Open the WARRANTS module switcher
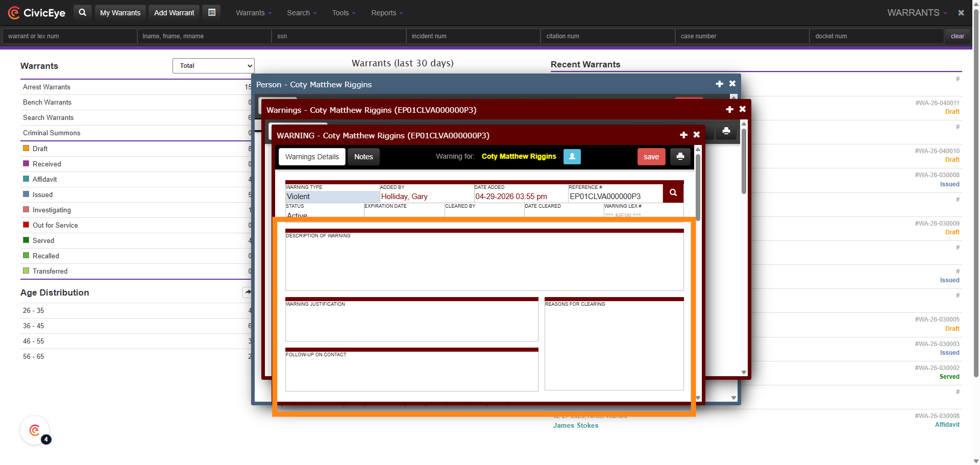980x465 pixels. [917, 13]
